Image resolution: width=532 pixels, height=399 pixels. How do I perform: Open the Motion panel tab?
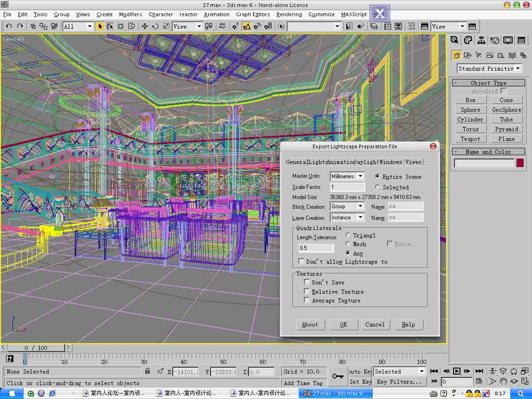coord(495,40)
